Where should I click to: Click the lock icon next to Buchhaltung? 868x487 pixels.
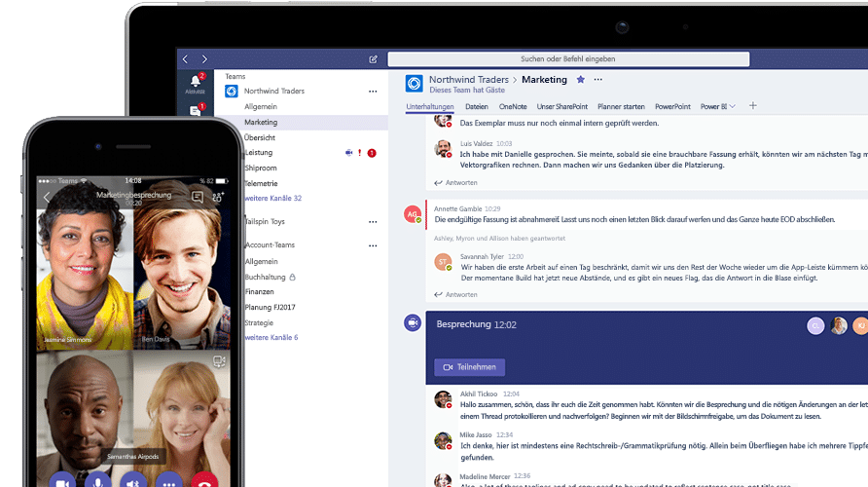(292, 277)
